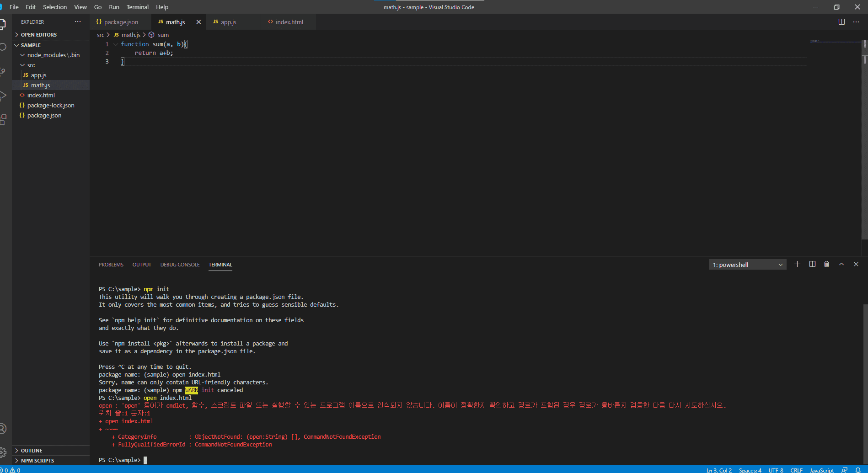Collapse the src folder
This screenshot has width=868, height=473.
point(51,65)
